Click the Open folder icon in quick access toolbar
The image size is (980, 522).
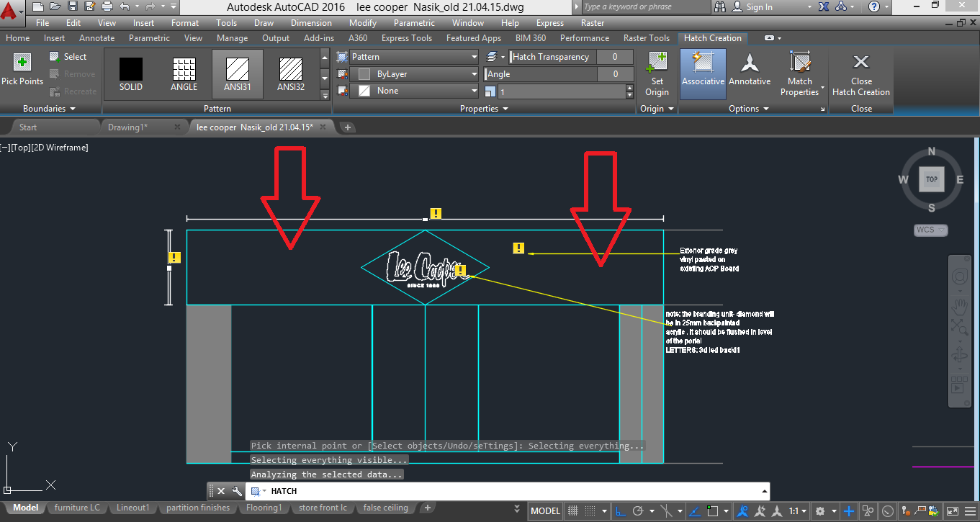coord(55,6)
